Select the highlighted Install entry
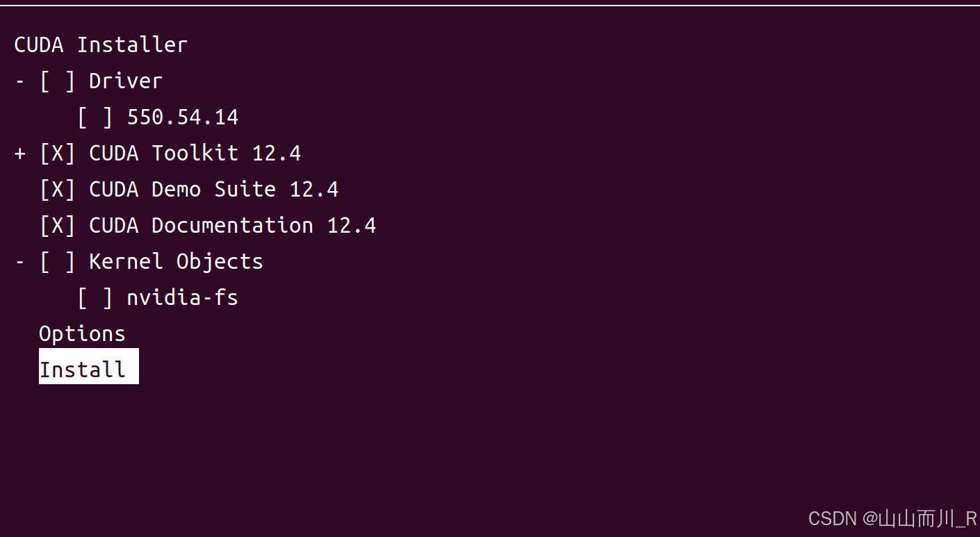 (89, 366)
